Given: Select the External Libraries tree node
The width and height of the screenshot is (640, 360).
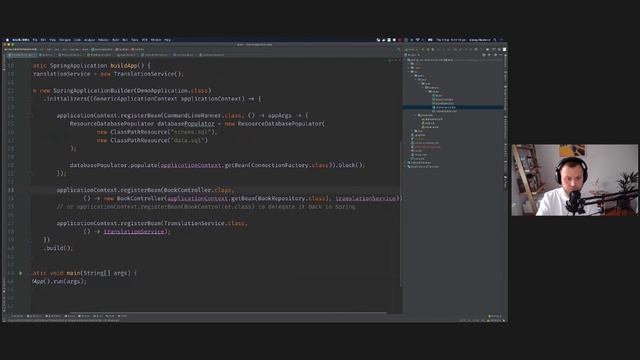Looking at the screenshot, I should pyautogui.click(x=420, y=162).
